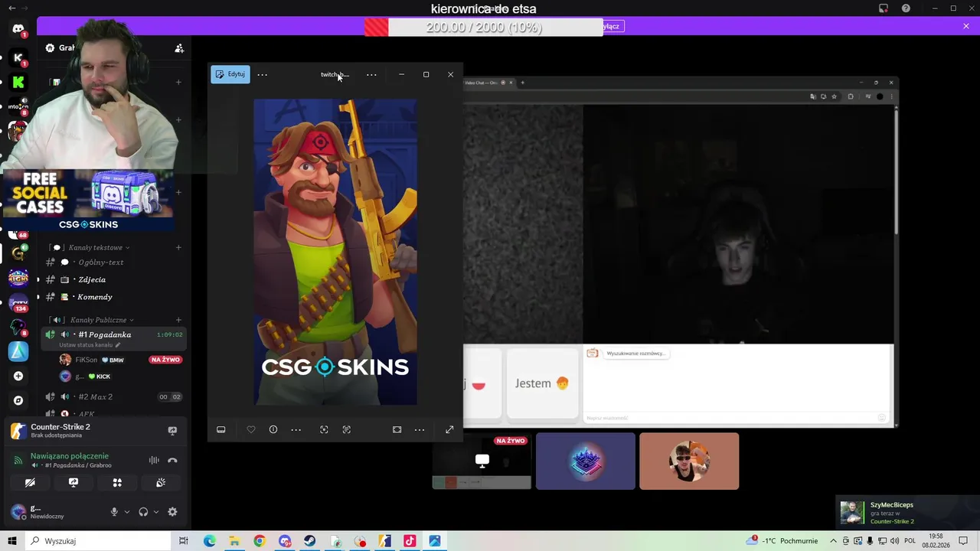This screenshot has width=980, height=551.
Task: Open the soundboard panel
Action: pos(161,483)
